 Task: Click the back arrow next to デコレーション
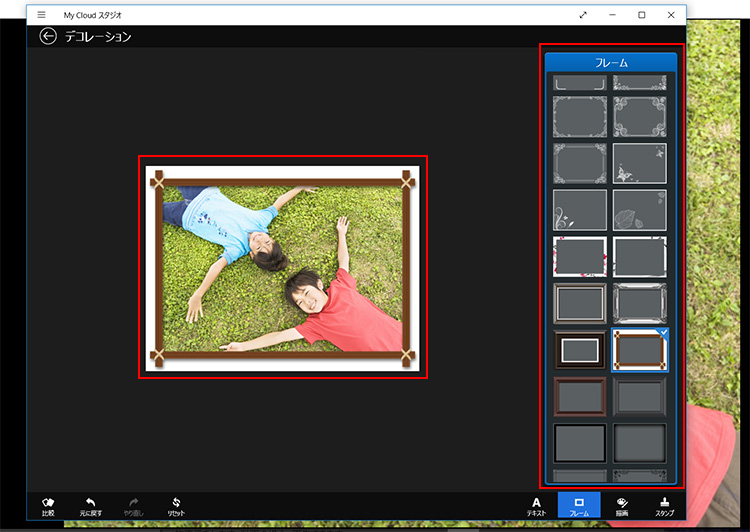[48, 36]
